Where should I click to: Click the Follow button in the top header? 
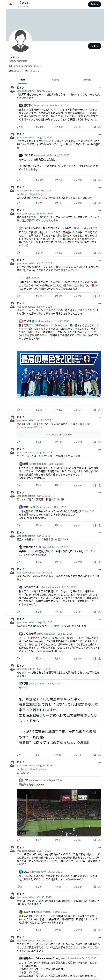coord(95,4)
